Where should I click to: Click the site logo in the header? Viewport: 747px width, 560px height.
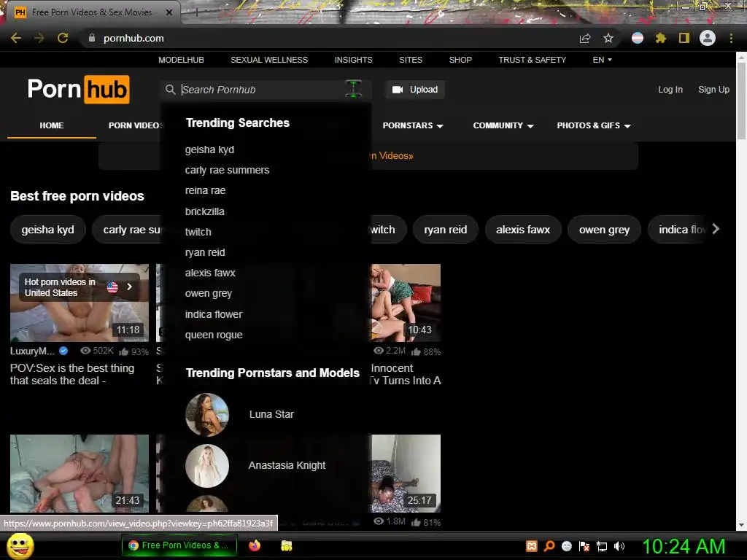(79, 89)
